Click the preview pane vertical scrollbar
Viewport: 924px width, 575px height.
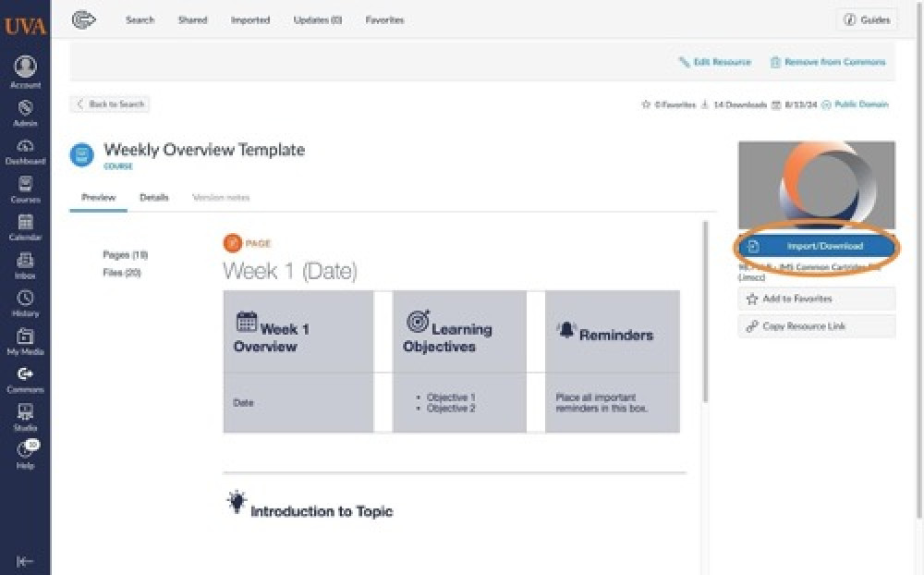(x=705, y=312)
